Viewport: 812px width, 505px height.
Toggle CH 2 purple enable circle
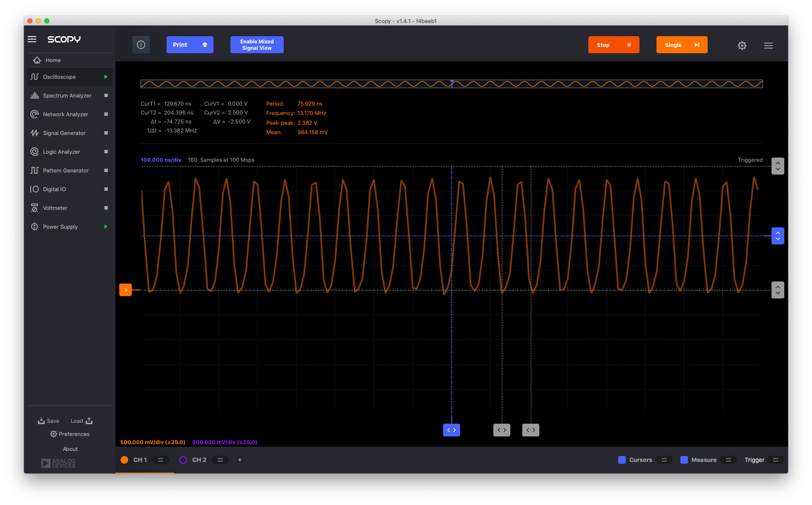pyautogui.click(x=183, y=460)
